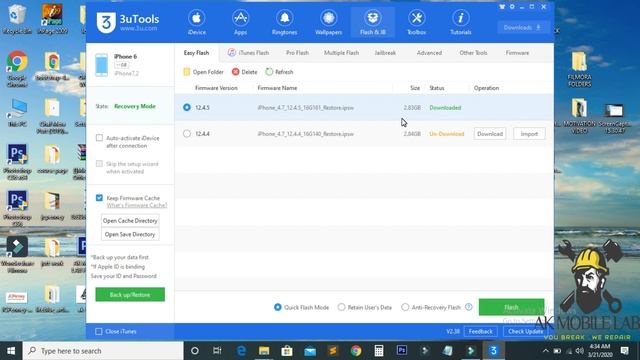Open Microsoft Store from taskbar
The width and height of the screenshot is (640, 360).
coord(287,351)
